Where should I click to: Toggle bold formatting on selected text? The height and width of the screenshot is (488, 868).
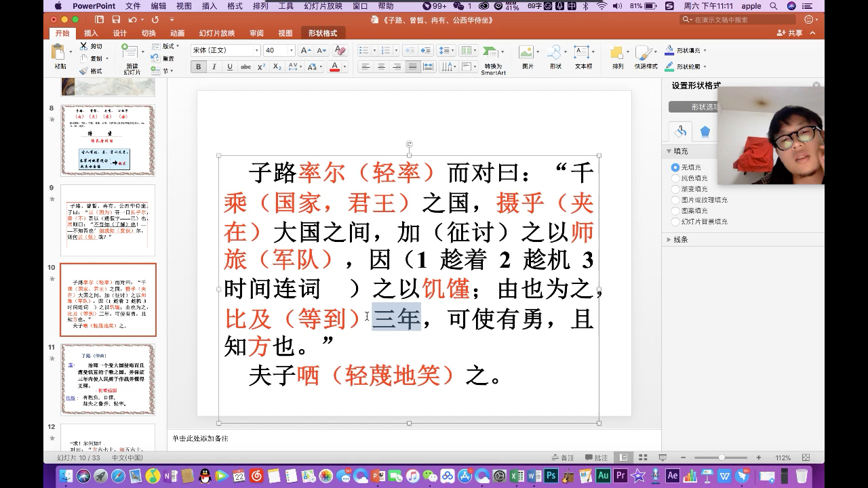(199, 66)
